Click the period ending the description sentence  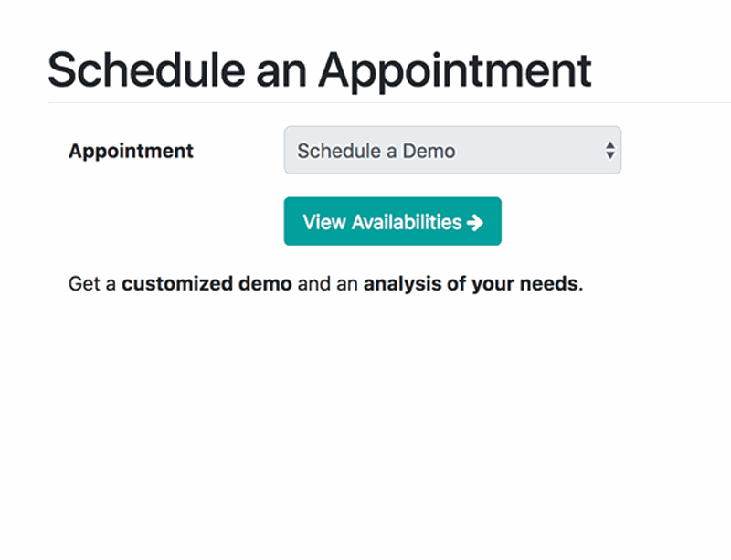pyautogui.click(x=581, y=286)
